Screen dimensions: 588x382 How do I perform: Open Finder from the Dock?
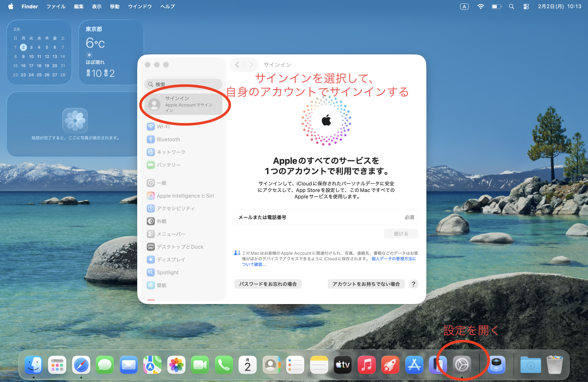(x=34, y=364)
